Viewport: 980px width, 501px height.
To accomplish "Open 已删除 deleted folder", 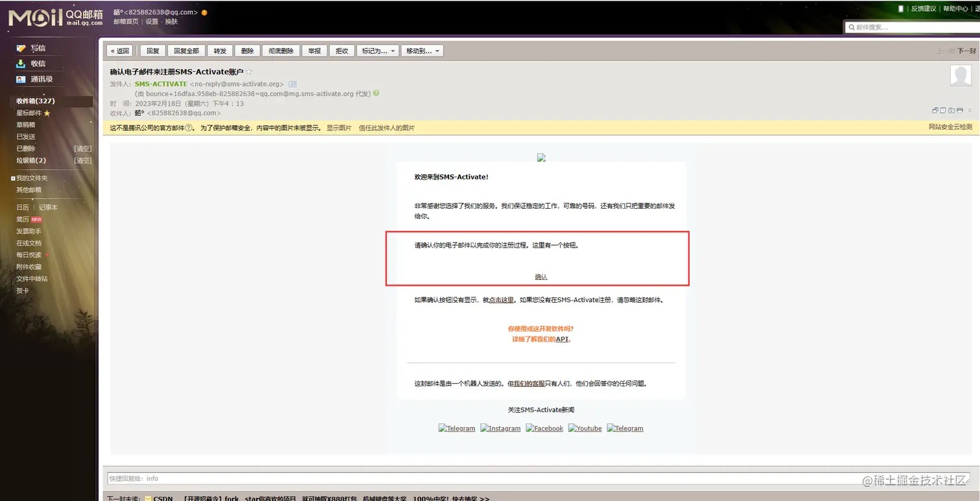I will [x=26, y=148].
